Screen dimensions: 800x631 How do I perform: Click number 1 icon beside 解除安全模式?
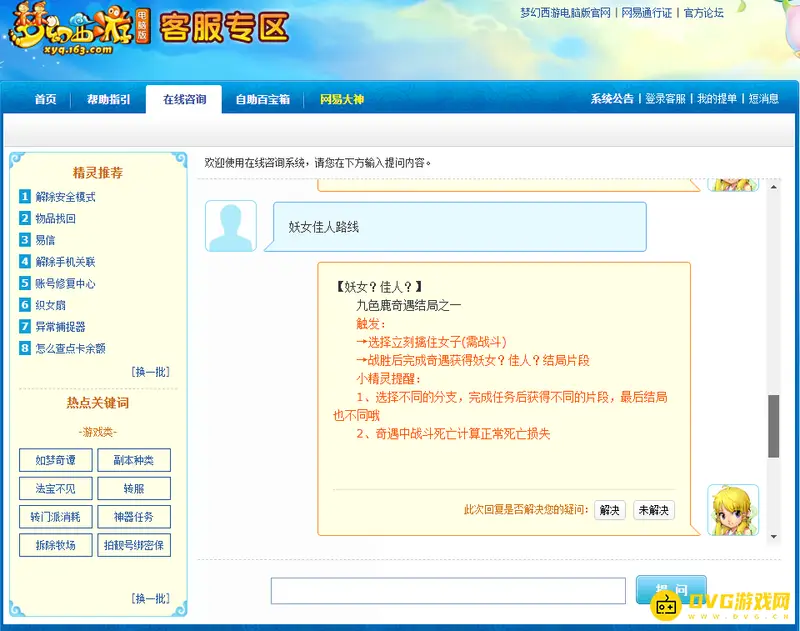(24, 196)
